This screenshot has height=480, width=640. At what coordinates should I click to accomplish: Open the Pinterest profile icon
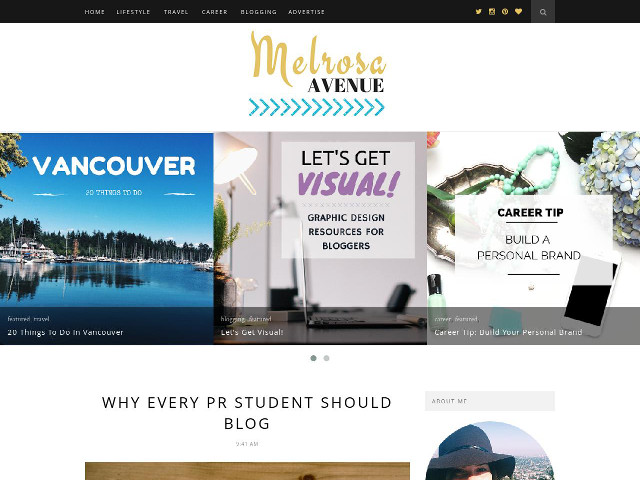(505, 12)
